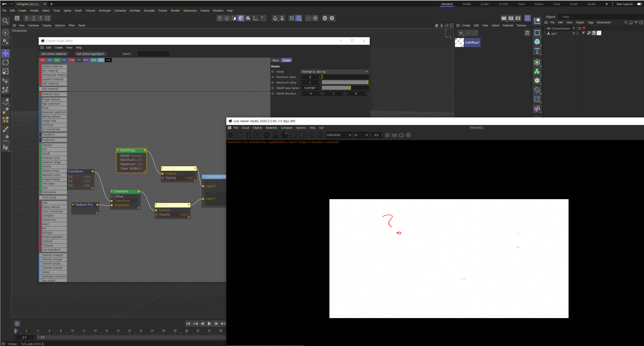Collapse the Falloffmap node triangle
The height and width of the screenshot is (346, 644).
tap(118, 150)
